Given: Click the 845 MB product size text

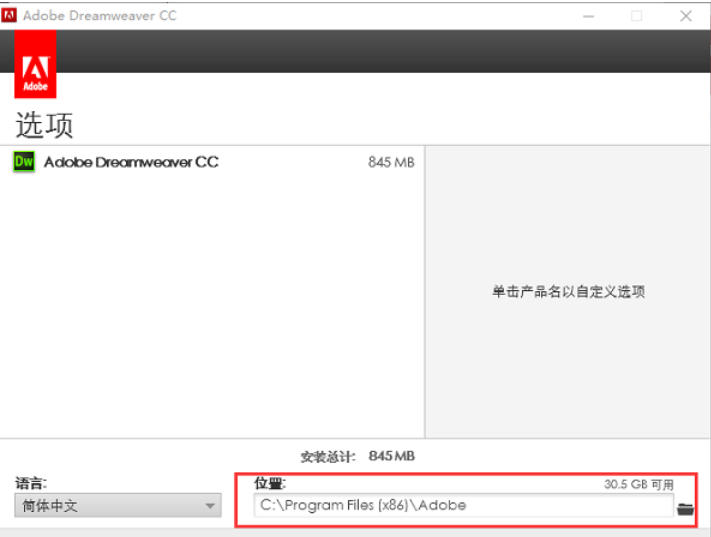Looking at the screenshot, I should point(391,162).
